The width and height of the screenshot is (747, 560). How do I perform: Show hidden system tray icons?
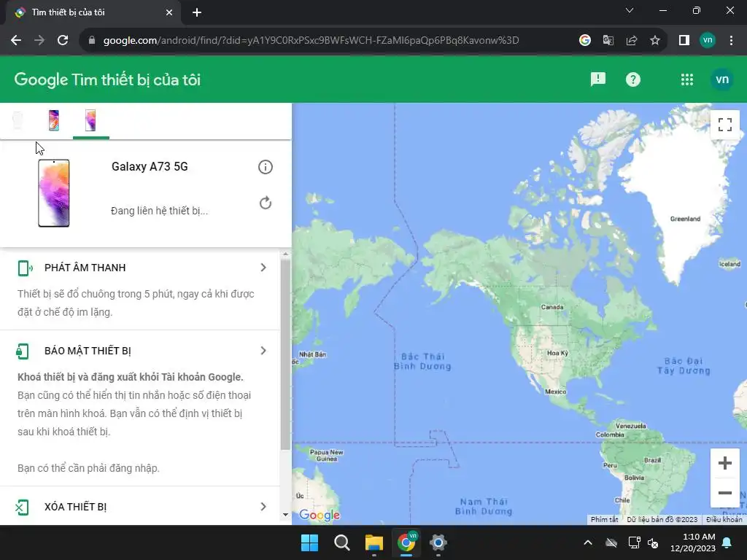(588, 542)
